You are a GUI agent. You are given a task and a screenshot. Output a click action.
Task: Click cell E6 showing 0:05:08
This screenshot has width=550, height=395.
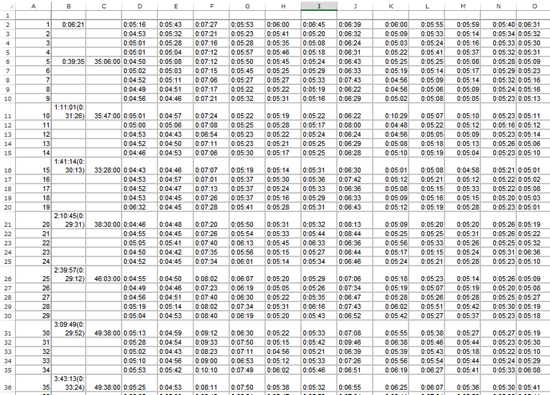pyautogui.click(x=175, y=62)
